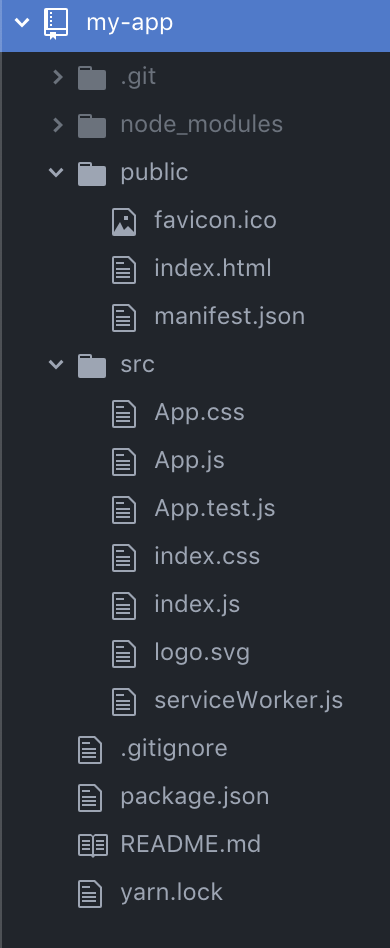This screenshot has height=948, width=390.
Task: Click the index.css file icon
Action: (124, 557)
